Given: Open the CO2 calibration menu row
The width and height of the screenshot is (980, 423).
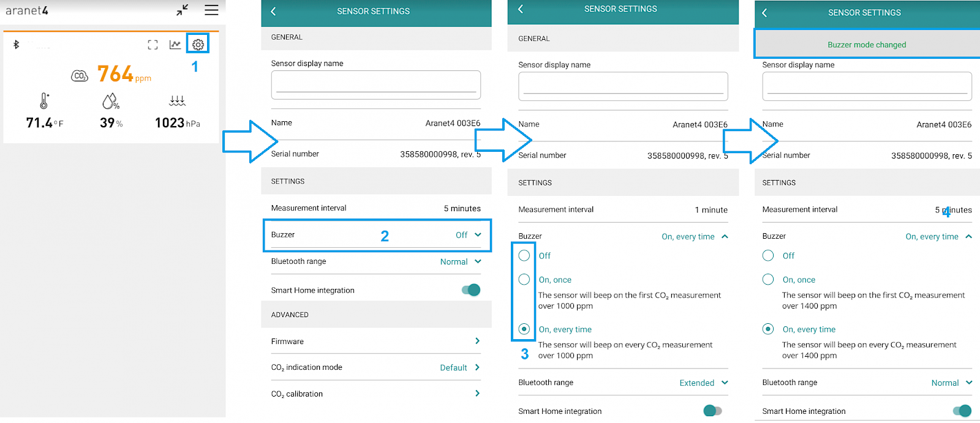Looking at the screenshot, I should (x=375, y=394).
